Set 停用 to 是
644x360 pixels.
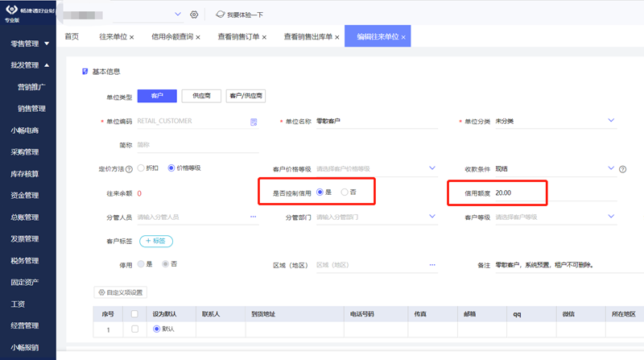[x=141, y=264]
